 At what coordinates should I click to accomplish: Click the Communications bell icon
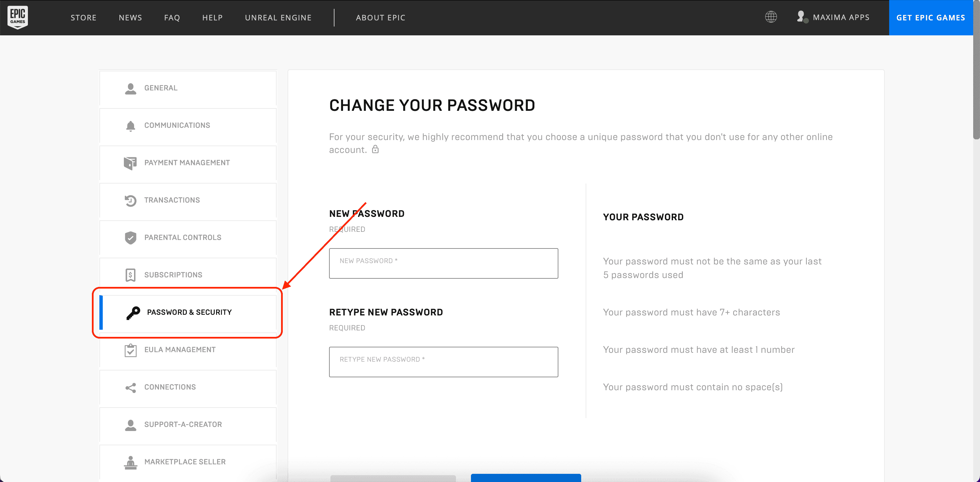click(x=130, y=126)
